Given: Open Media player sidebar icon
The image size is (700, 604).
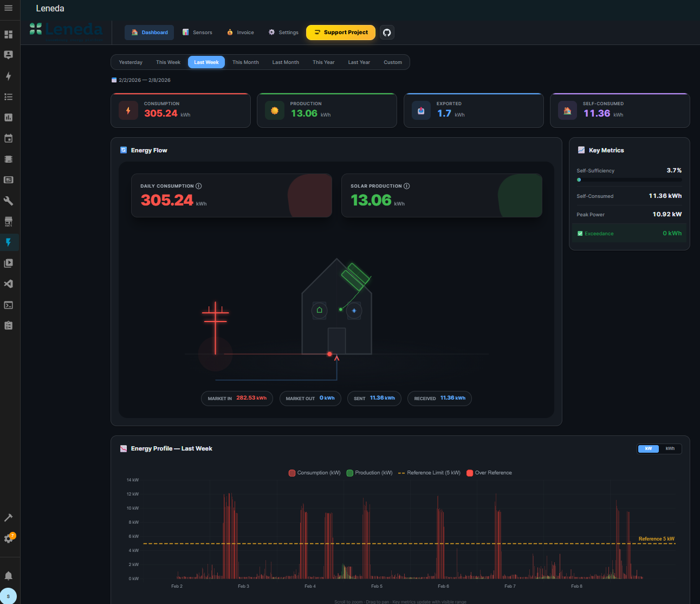Looking at the screenshot, I should pyautogui.click(x=9, y=264).
